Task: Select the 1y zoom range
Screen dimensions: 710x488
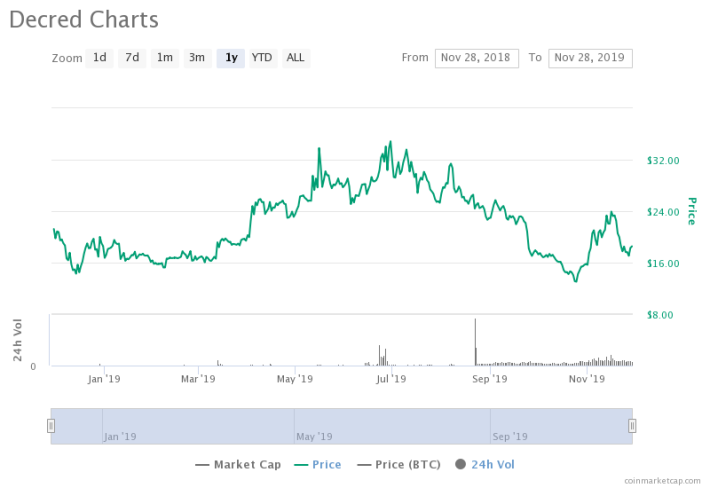Action: tap(230, 58)
